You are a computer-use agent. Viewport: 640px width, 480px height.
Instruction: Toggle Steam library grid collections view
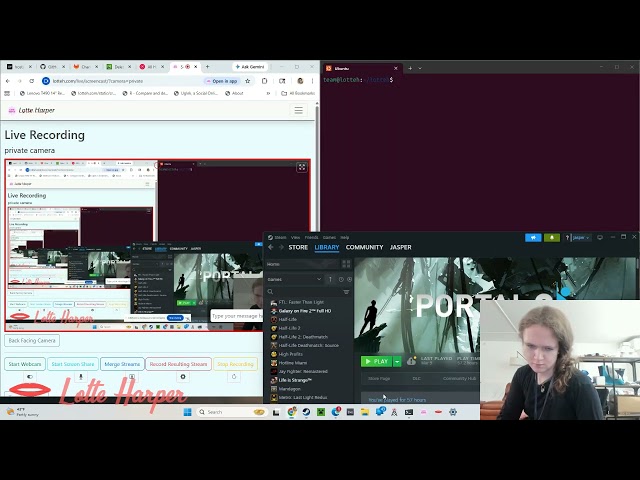[x=346, y=264]
